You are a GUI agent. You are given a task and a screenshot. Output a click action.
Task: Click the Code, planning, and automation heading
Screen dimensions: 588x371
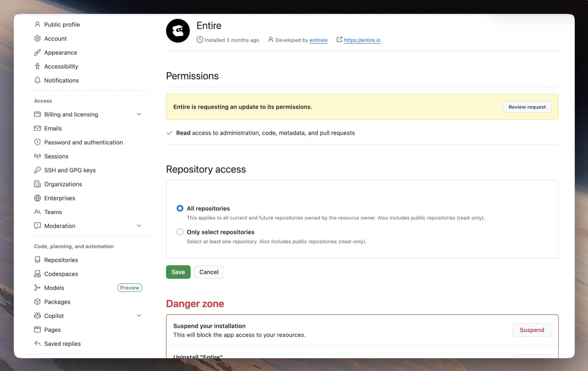pos(73,247)
